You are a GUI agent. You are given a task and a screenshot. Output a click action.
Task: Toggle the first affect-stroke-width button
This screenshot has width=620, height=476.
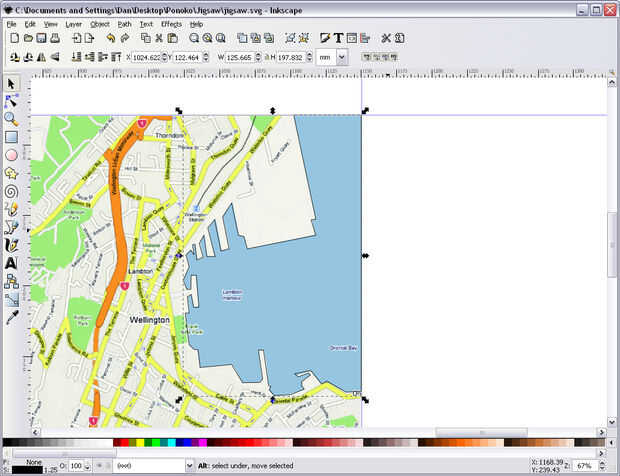coord(367,57)
